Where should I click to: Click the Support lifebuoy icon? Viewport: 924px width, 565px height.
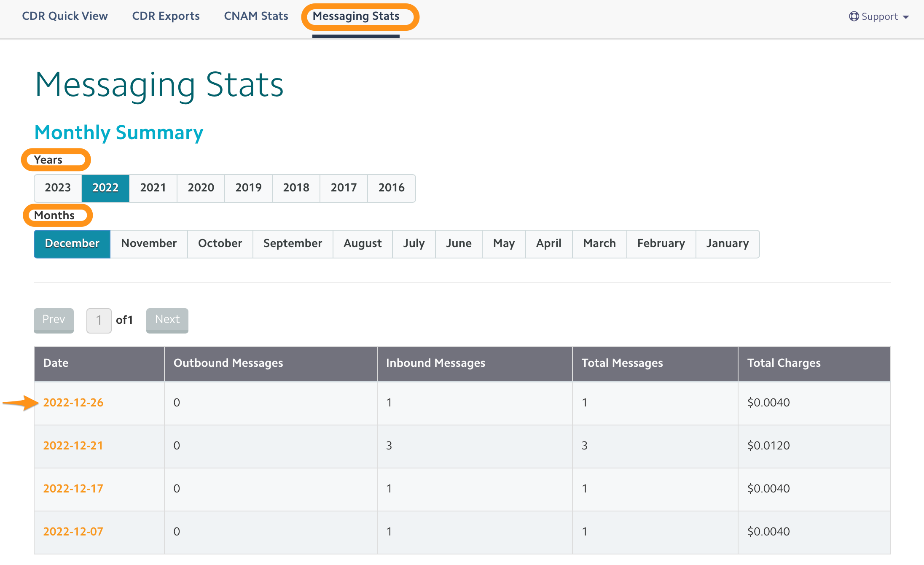click(854, 16)
